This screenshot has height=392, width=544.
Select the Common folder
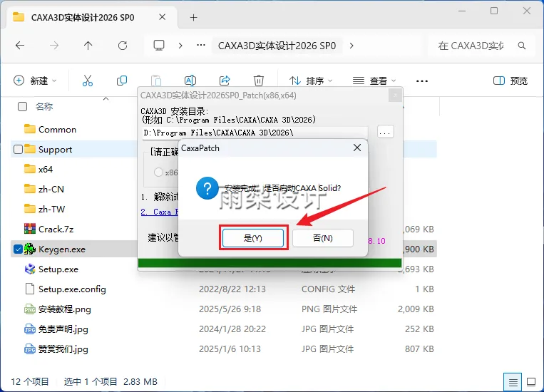[51, 130]
